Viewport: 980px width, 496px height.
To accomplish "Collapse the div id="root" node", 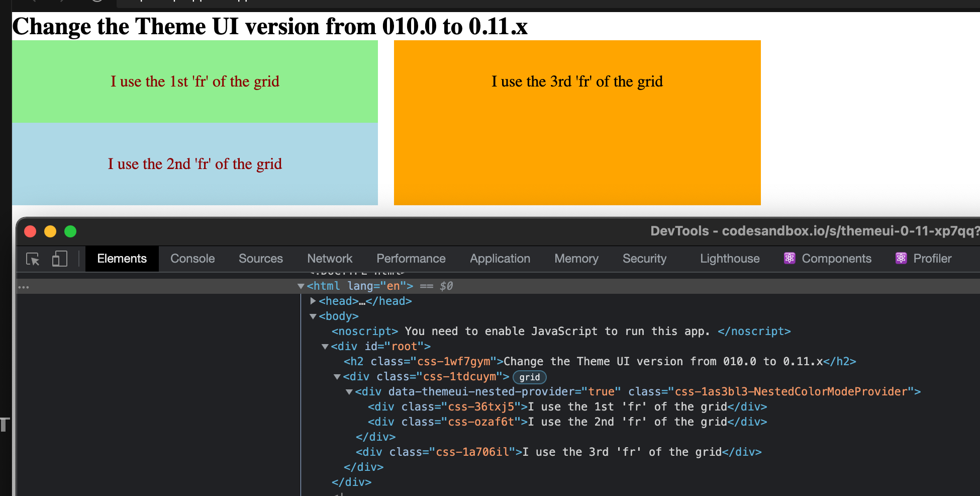I will (x=325, y=347).
